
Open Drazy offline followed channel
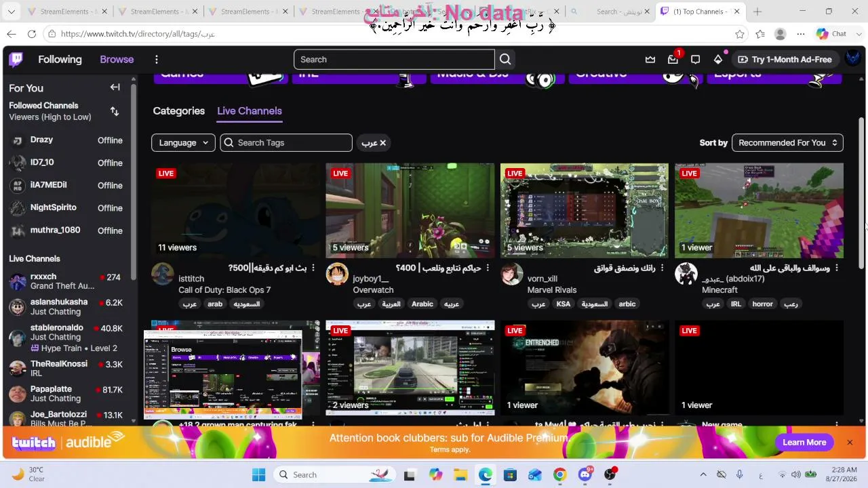tap(66, 140)
